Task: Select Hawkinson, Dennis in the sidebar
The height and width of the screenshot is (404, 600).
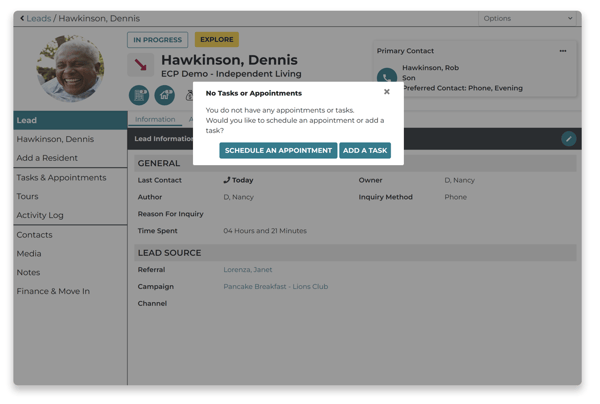Action: [x=55, y=139]
